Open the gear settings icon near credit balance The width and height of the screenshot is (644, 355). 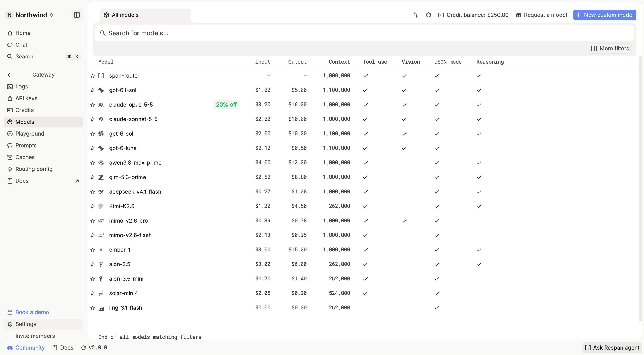coord(428,15)
